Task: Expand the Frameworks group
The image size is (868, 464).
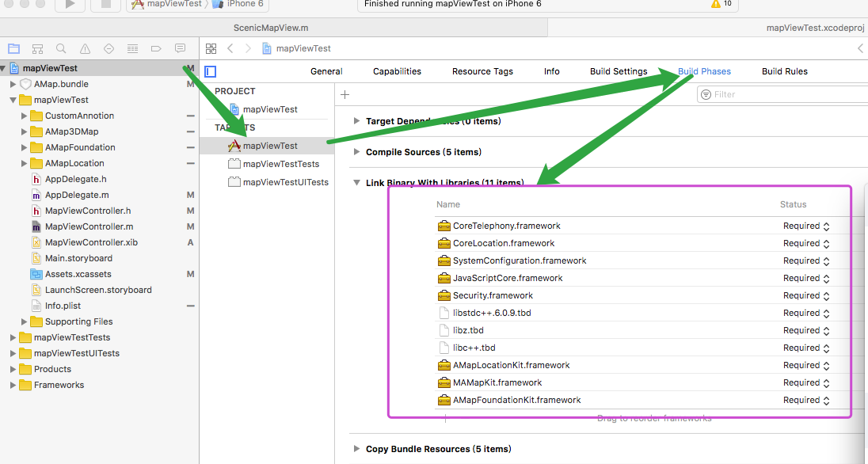Action: click(13, 385)
